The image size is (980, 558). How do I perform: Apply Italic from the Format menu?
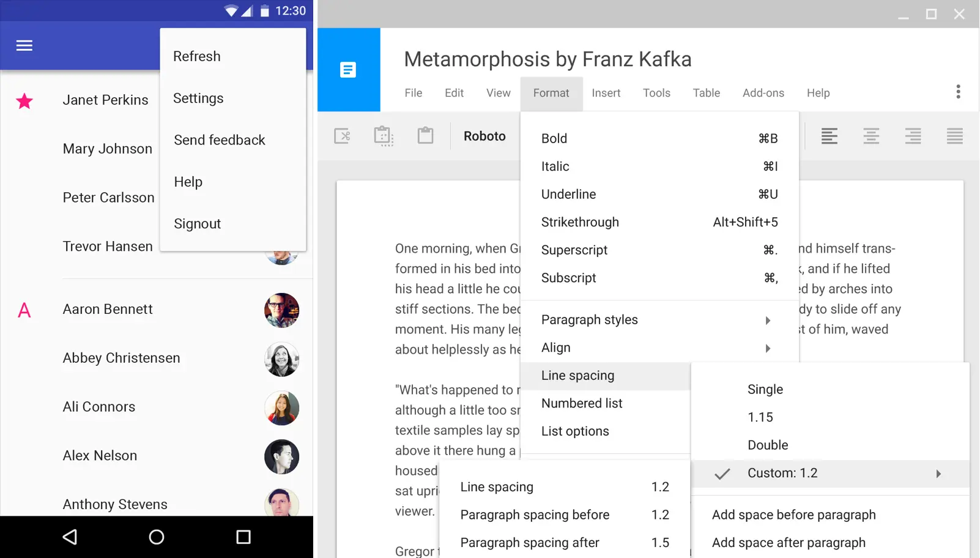pyautogui.click(x=659, y=166)
